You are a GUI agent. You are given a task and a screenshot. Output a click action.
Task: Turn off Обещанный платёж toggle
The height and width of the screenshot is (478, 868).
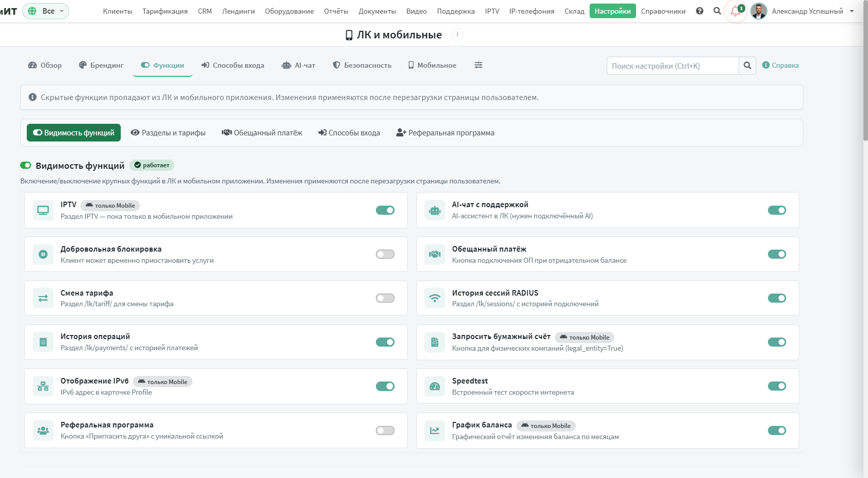tap(777, 254)
